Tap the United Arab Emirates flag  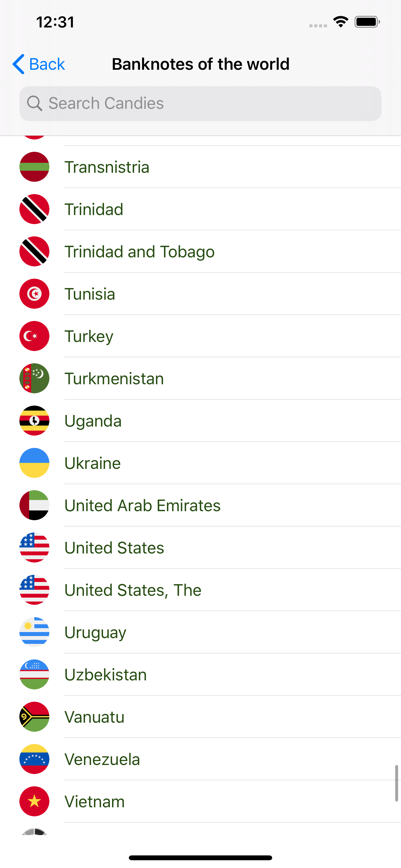pos(34,505)
